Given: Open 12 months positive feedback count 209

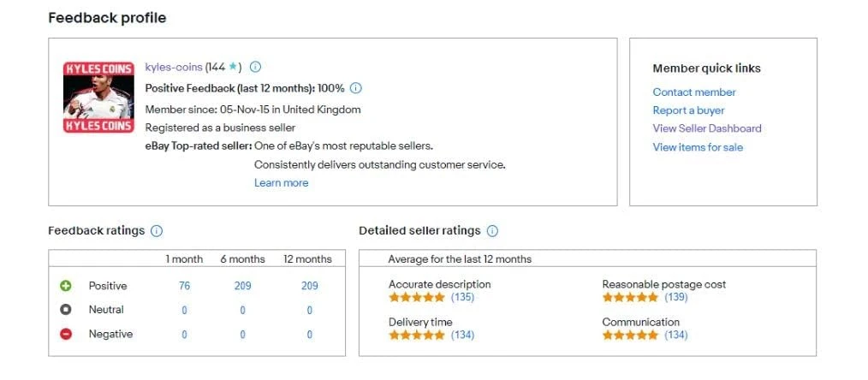Looking at the screenshot, I should click(x=309, y=286).
